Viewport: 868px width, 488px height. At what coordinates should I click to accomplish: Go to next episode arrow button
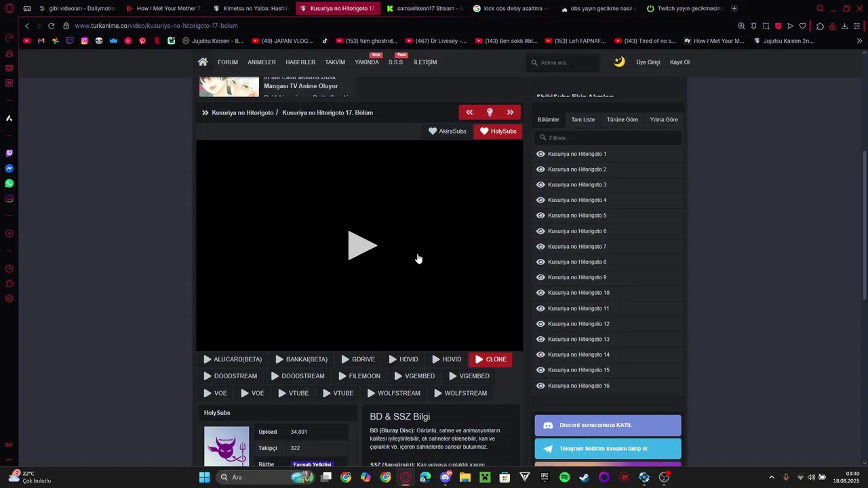[510, 113]
